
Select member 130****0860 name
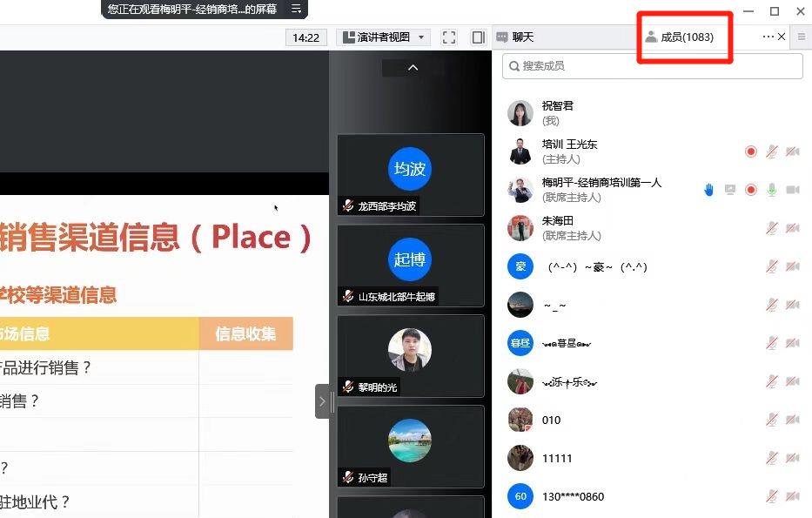pyautogui.click(x=573, y=497)
